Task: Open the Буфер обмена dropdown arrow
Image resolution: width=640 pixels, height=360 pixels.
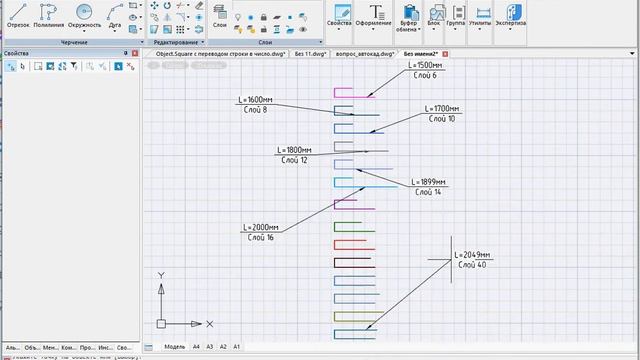Action: click(419, 29)
